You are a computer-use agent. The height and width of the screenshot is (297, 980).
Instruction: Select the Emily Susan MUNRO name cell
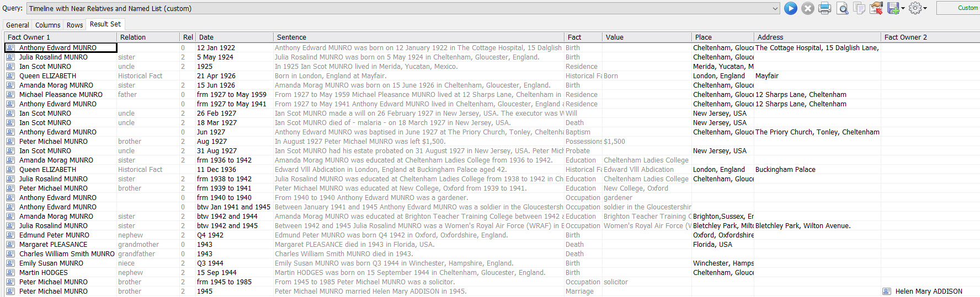click(51, 263)
